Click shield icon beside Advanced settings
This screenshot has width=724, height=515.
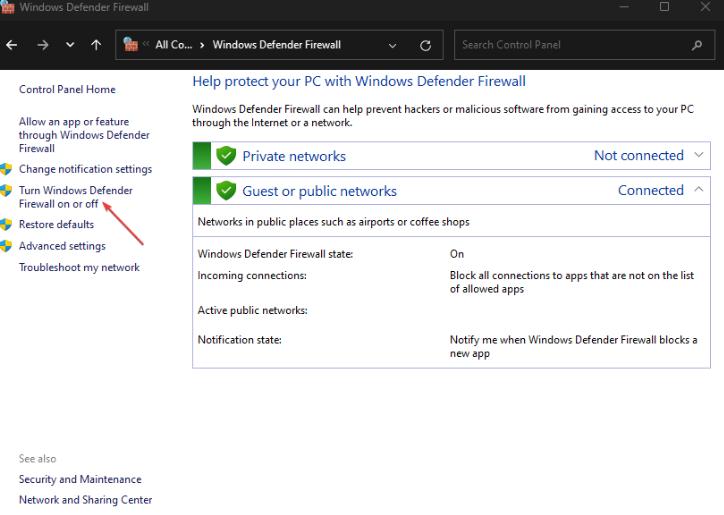point(6,246)
